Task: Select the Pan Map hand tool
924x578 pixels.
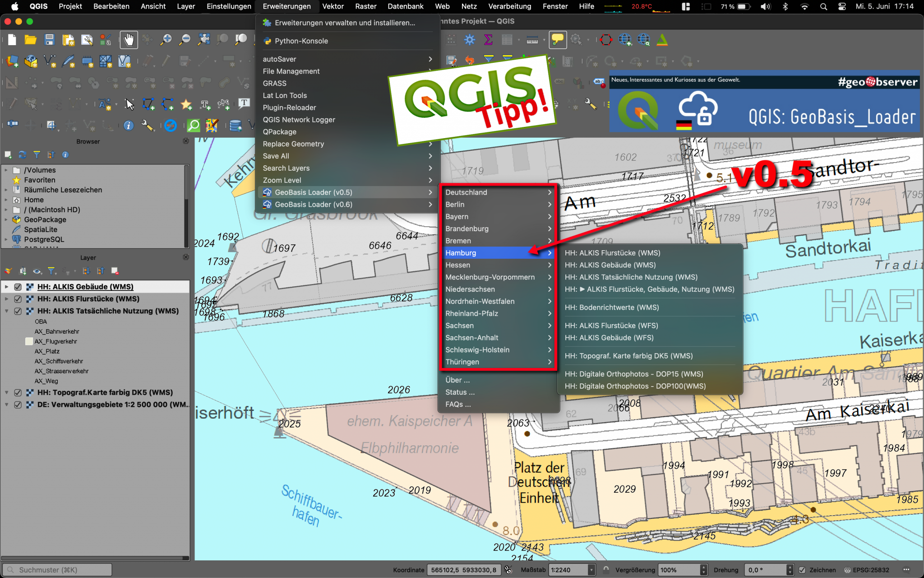Action: coord(129,40)
